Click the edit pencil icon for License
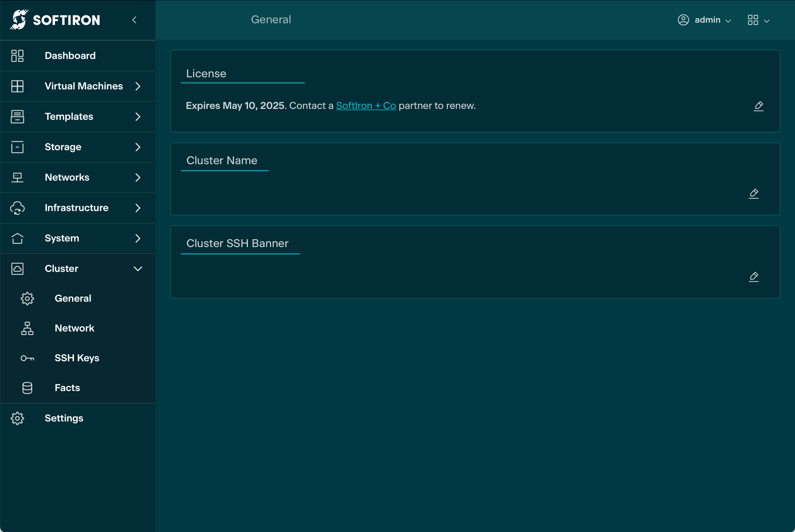Screen dimensions: 795x532 click(758, 106)
